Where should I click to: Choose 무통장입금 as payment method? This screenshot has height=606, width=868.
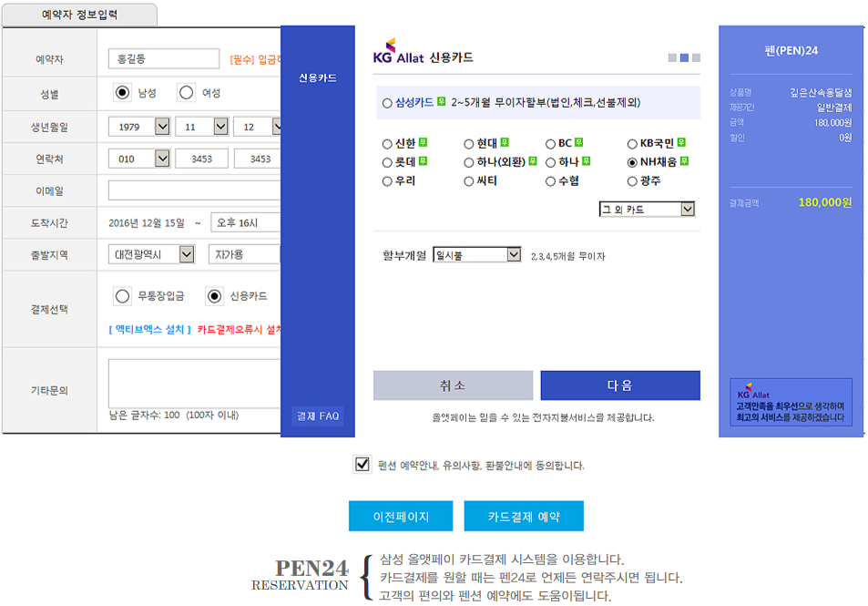pos(122,296)
